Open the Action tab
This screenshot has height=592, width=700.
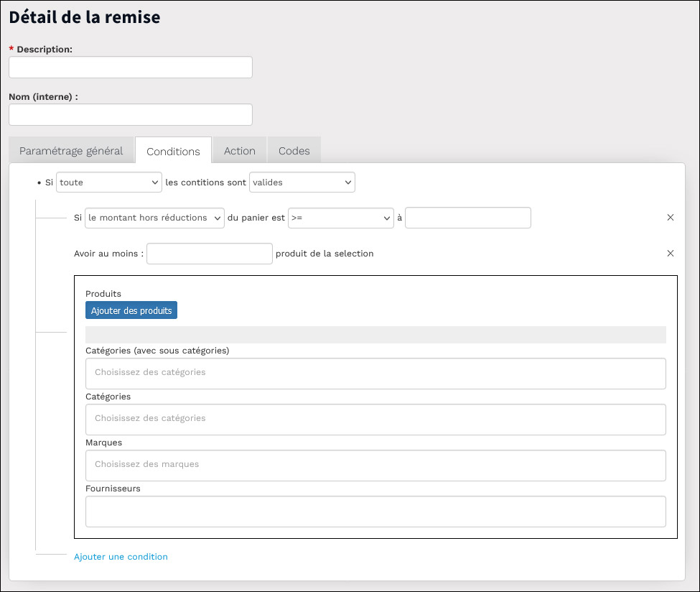click(x=240, y=151)
